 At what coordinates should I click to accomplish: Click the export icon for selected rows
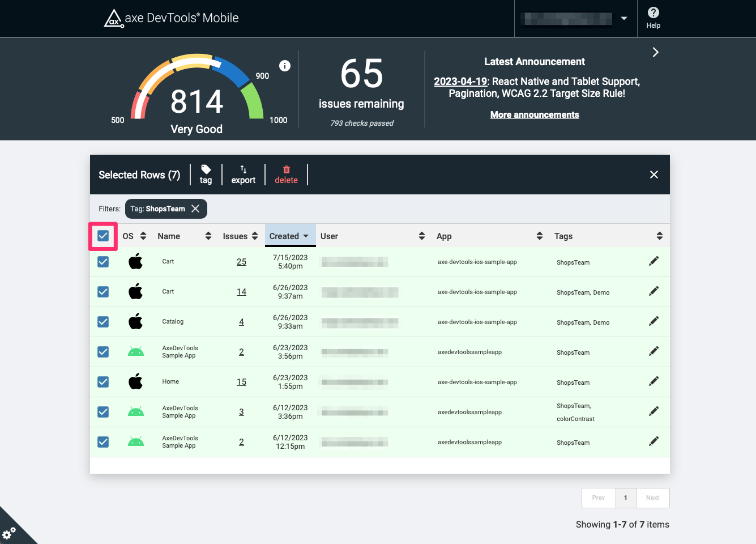click(243, 175)
